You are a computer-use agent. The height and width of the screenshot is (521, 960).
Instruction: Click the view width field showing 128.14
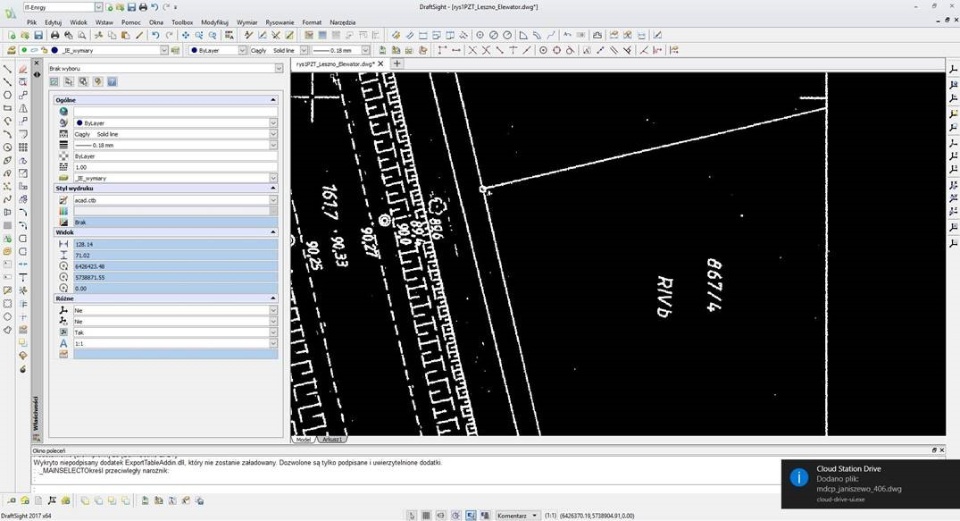click(175, 244)
